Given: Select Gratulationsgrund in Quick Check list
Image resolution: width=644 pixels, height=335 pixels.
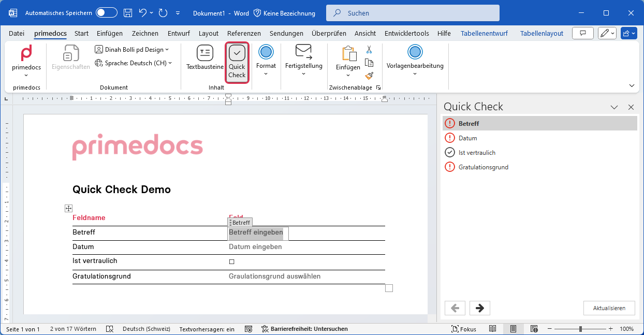Looking at the screenshot, I should coord(539,167).
